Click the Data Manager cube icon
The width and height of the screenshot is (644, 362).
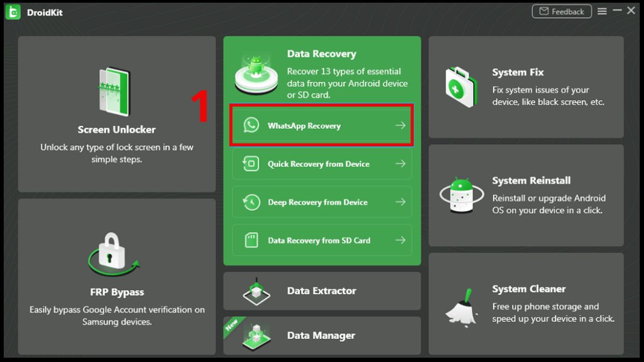click(257, 336)
